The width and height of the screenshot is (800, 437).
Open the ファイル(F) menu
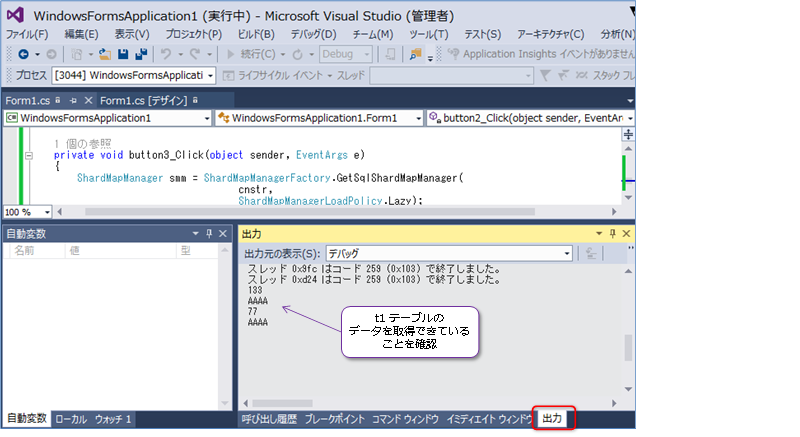(27, 34)
